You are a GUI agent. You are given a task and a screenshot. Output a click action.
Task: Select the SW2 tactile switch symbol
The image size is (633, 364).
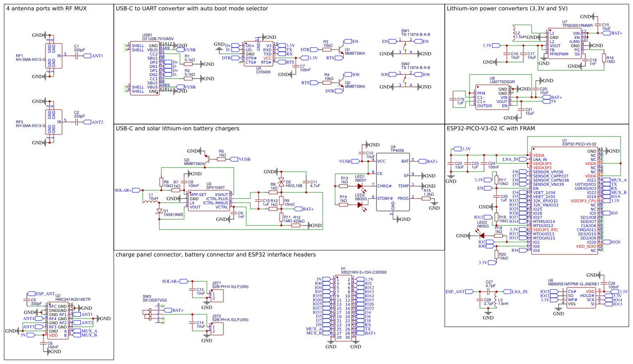[x=405, y=80]
